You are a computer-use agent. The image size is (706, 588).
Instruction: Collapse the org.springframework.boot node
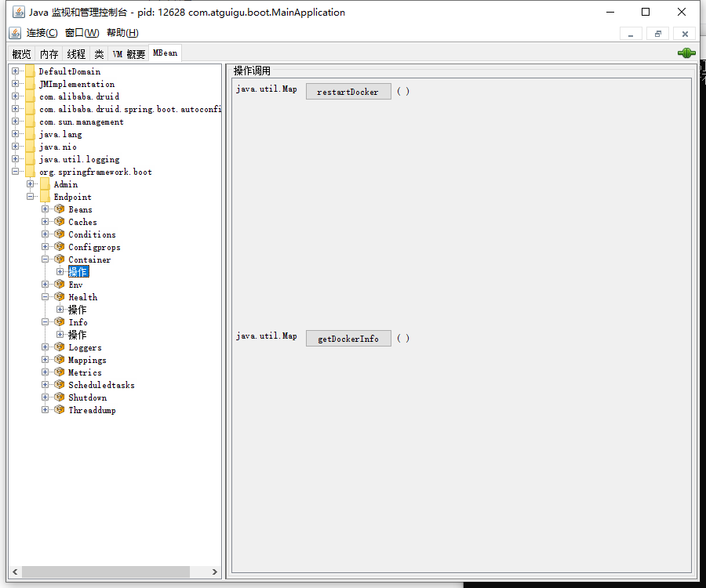pos(16,172)
